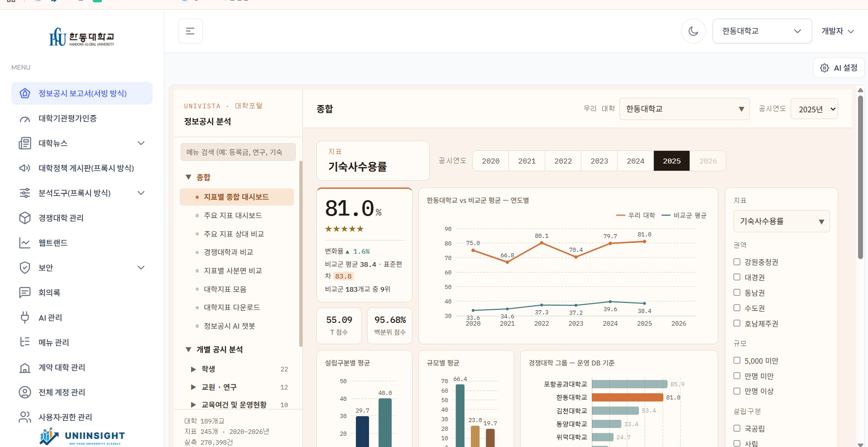Click the orange 한동대학교 bar in chart

coord(627,397)
